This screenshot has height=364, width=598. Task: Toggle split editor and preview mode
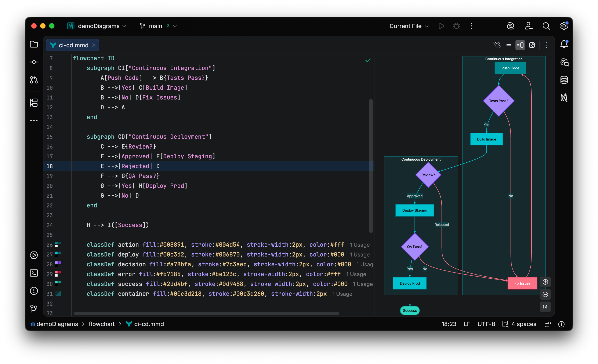point(520,45)
